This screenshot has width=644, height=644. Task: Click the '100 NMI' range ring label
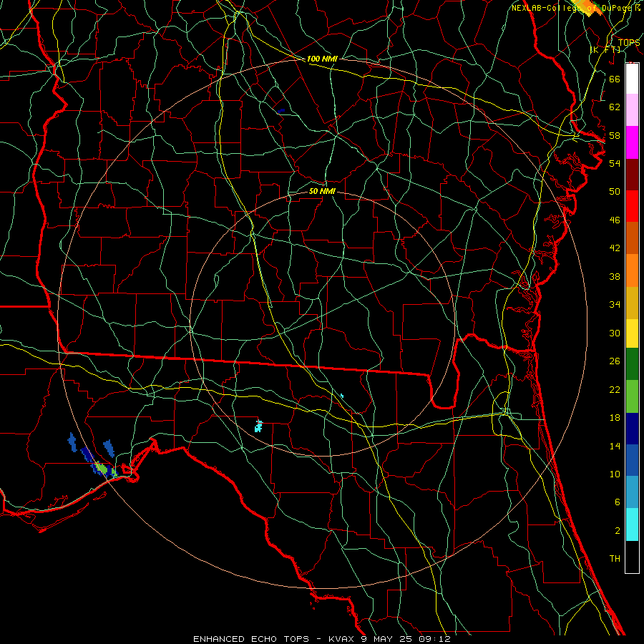322,59
